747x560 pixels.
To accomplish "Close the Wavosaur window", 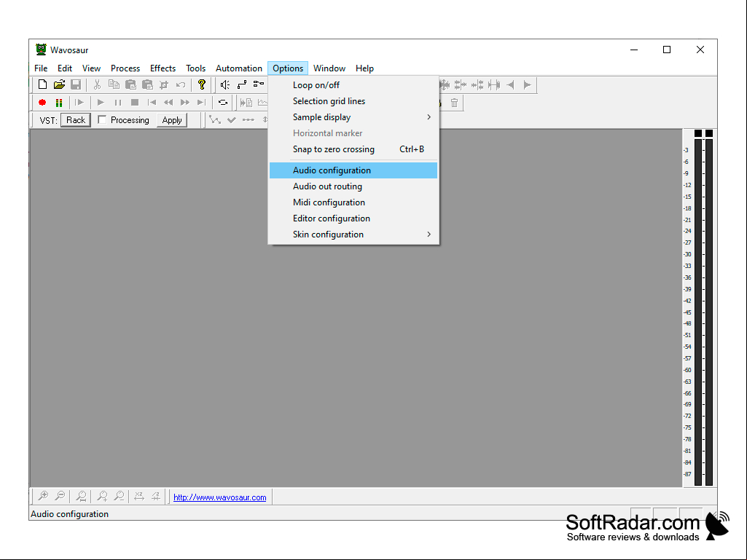I will (x=700, y=50).
